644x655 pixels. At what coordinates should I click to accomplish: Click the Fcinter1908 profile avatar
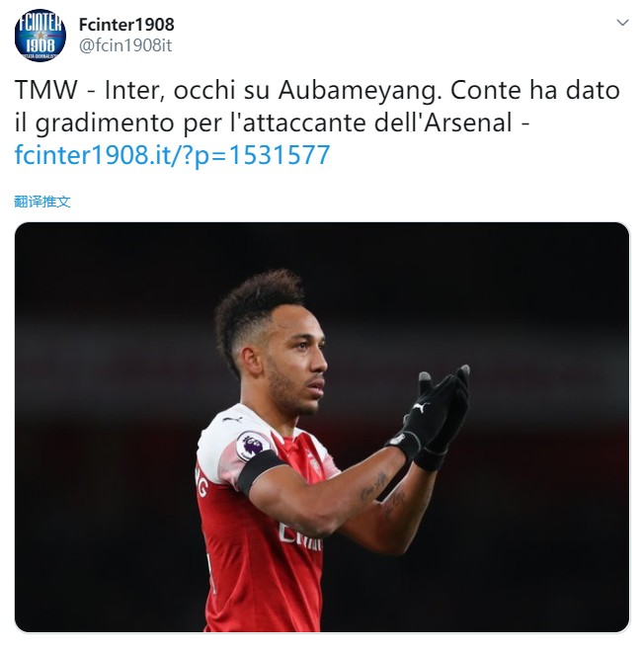pos(40,35)
